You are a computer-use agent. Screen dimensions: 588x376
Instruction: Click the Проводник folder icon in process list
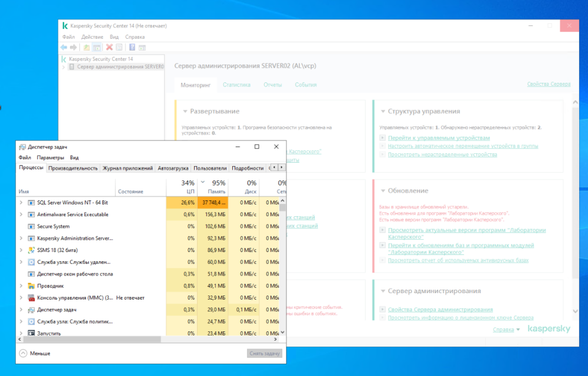(32, 286)
